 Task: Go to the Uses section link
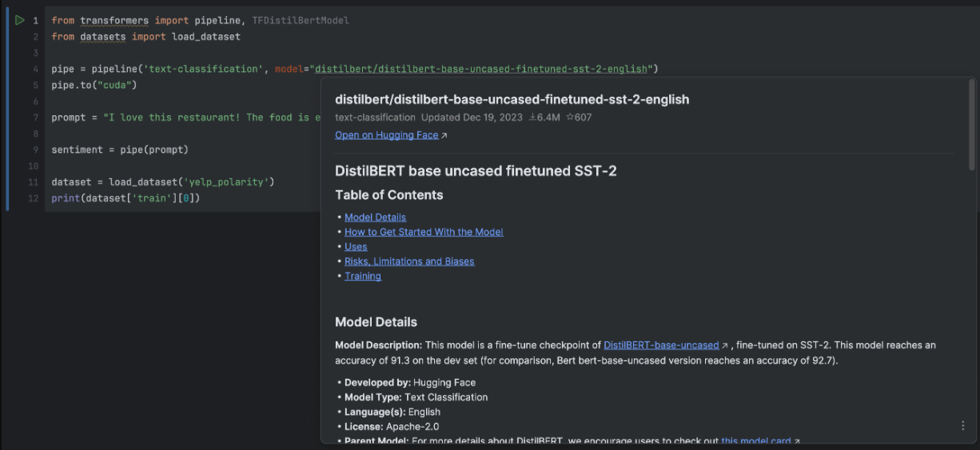click(x=356, y=247)
